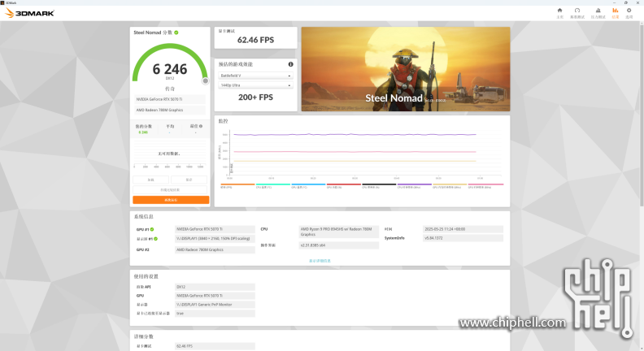Screen dimensions: 644x351
Task: Minimize the 3DMark window
Action: 615,2
